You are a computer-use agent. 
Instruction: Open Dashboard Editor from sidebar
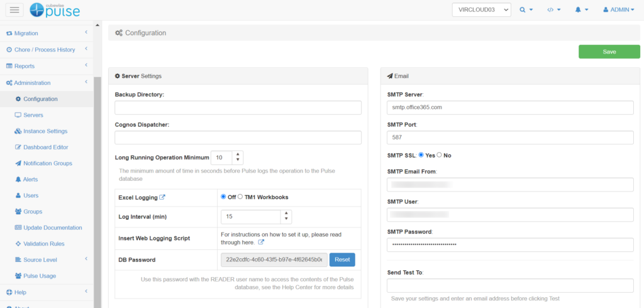pyautogui.click(x=45, y=147)
